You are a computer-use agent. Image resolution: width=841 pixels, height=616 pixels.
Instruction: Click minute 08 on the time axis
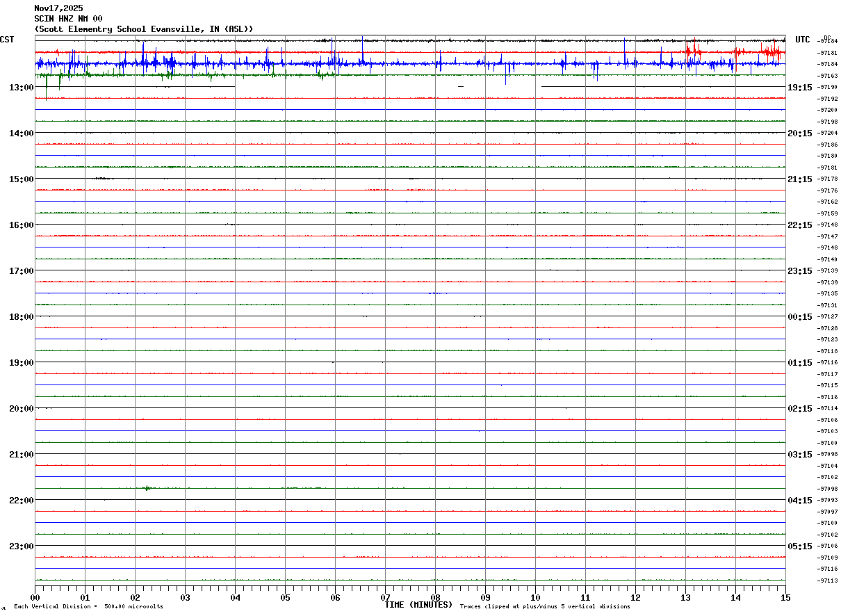point(435,598)
